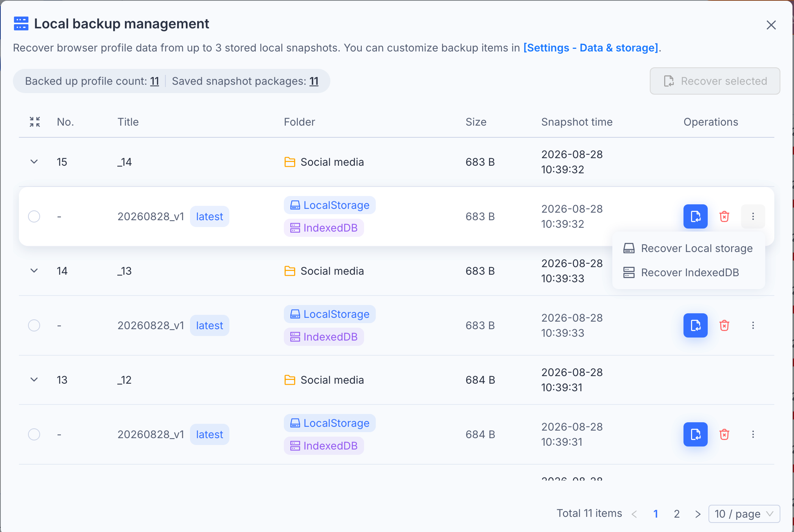Viewport: 794px width, 532px height.
Task: Collapse row 15 titled _14
Action: 34,162
